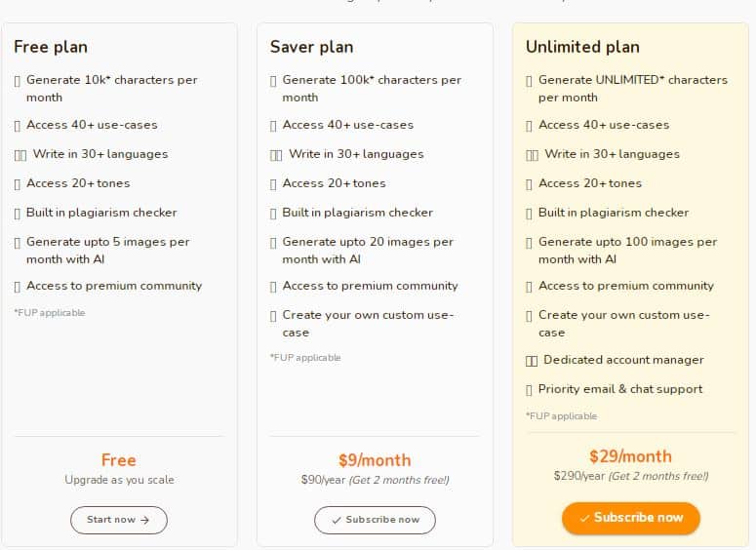Click the Start now button in Free plan
Viewport: 756px width, 550px height.
pos(119,520)
